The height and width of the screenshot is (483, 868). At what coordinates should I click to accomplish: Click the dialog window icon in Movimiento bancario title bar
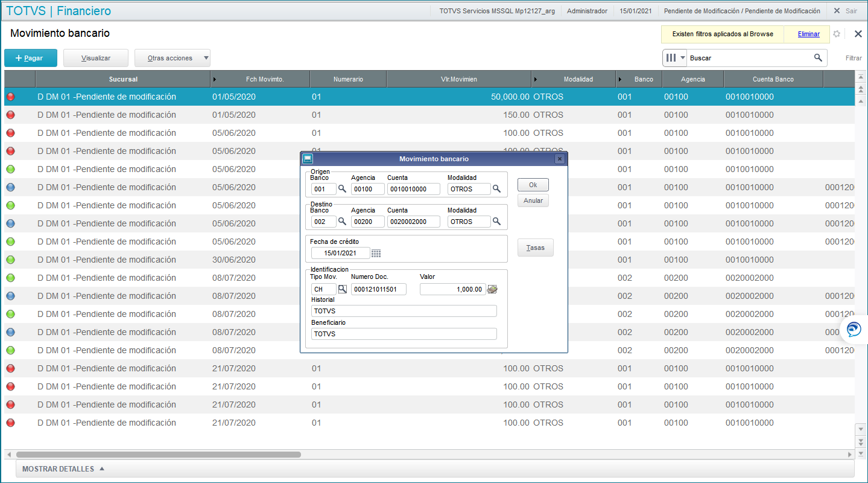pyautogui.click(x=308, y=159)
